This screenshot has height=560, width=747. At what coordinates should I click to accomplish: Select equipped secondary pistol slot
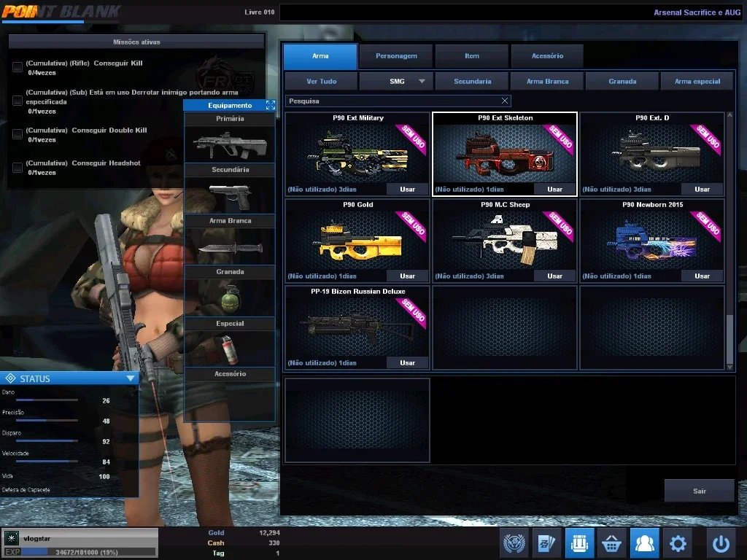[x=230, y=195]
